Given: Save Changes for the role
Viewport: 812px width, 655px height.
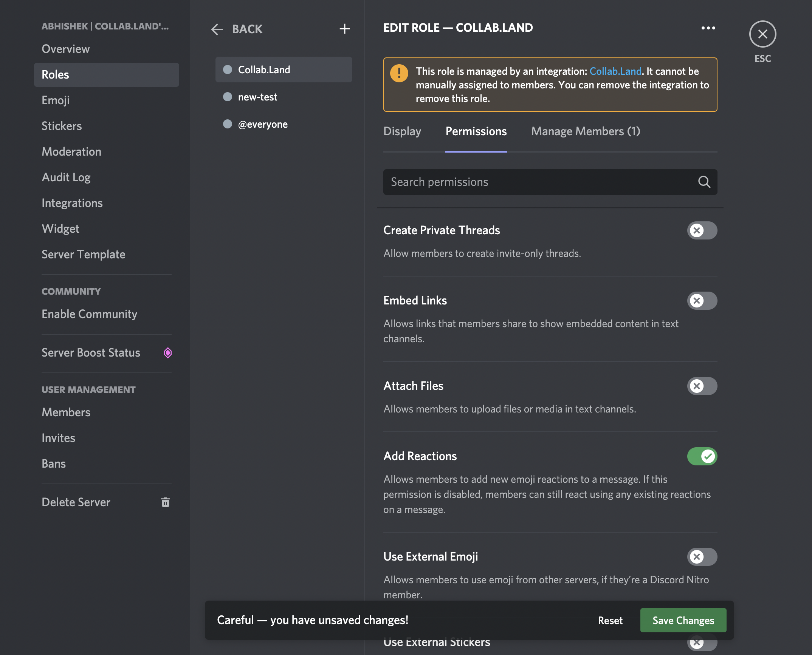Looking at the screenshot, I should point(683,620).
